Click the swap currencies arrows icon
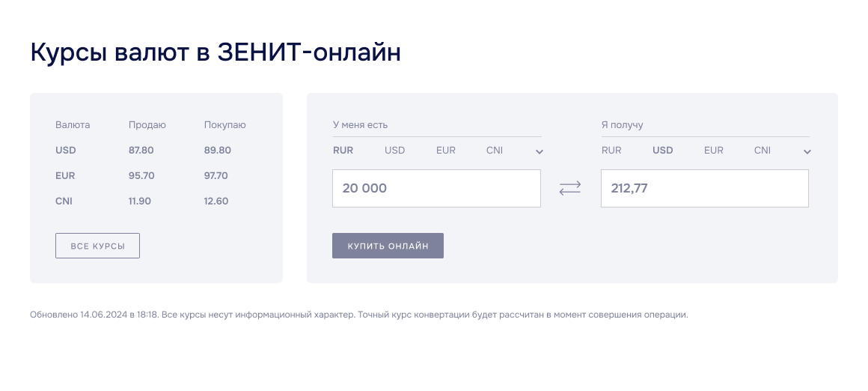 [x=569, y=189]
